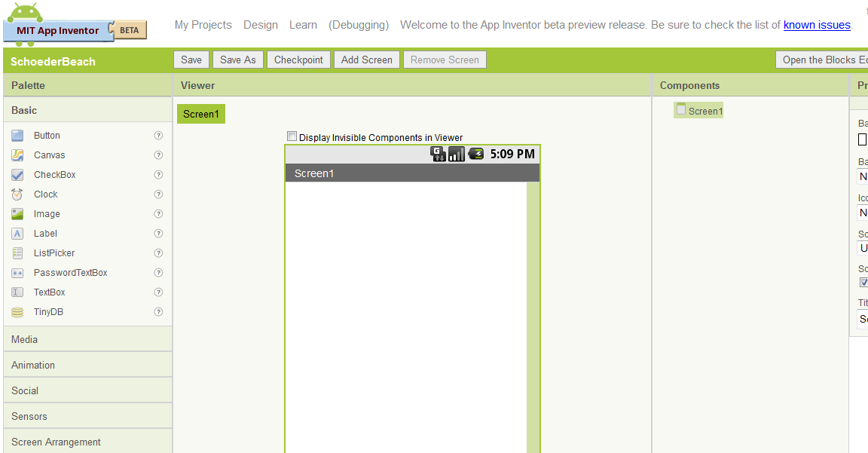This screenshot has height=453, width=868.
Task: Toggle the checked property checkbox in Properties panel
Action: pos(863,283)
